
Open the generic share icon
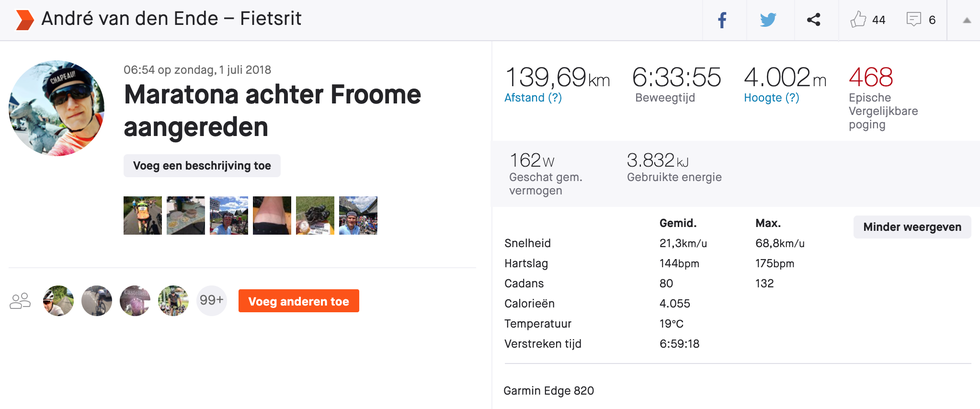pos(813,20)
